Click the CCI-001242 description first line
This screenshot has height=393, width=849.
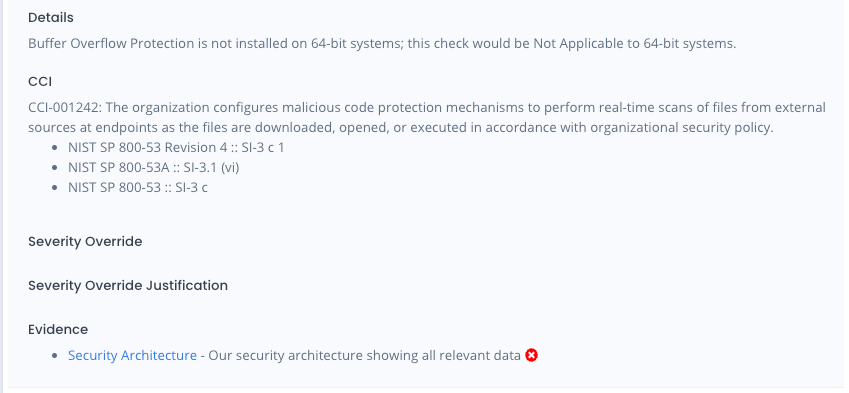point(427,107)
